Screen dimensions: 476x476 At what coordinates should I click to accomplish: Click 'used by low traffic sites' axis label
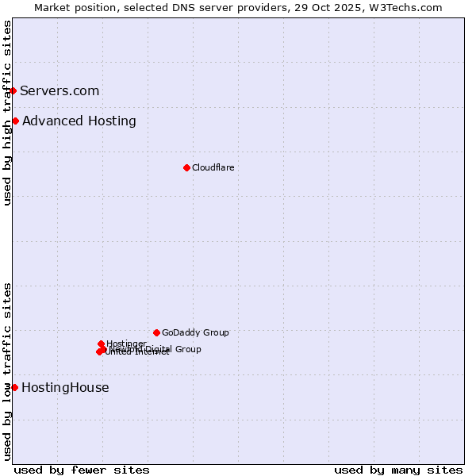click(7, 371)
